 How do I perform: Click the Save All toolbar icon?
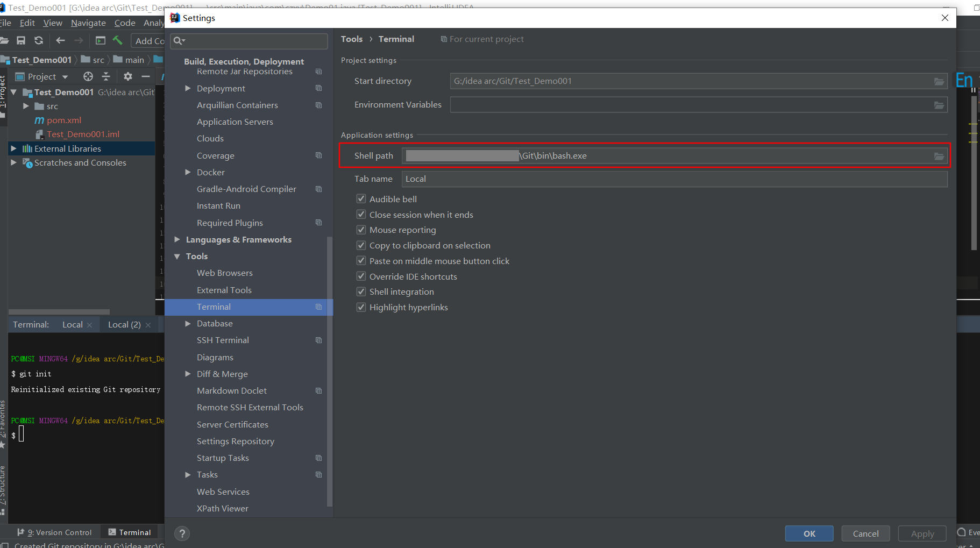tap(21, 40)
